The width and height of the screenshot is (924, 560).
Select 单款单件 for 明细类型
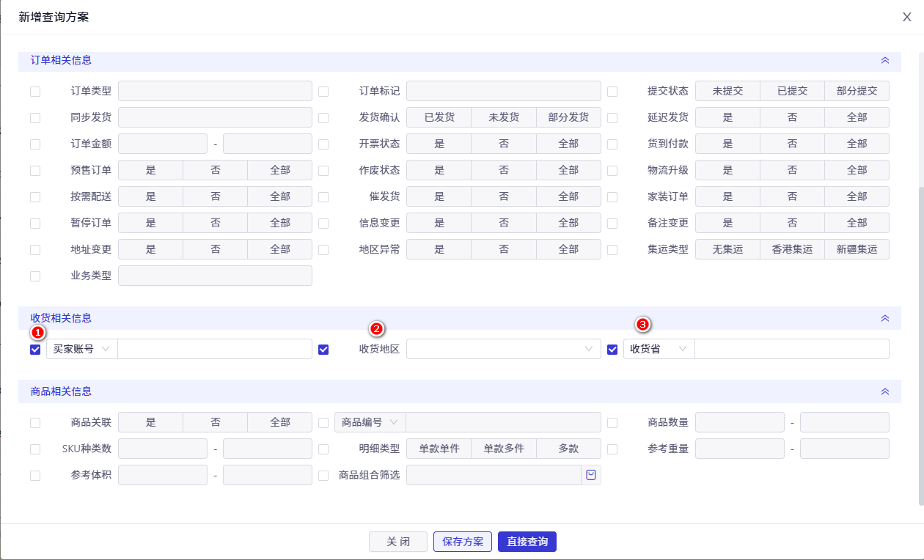[x=439, y=449]
